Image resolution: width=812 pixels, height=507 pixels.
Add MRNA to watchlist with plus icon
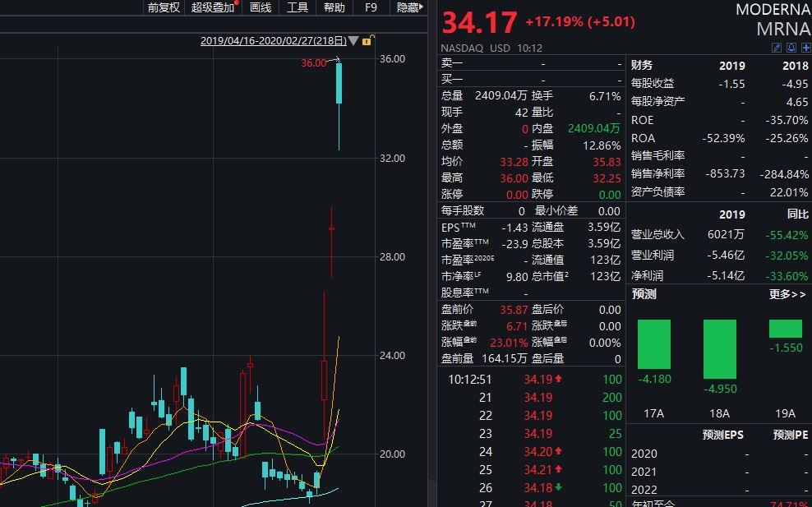coord(806,48)
